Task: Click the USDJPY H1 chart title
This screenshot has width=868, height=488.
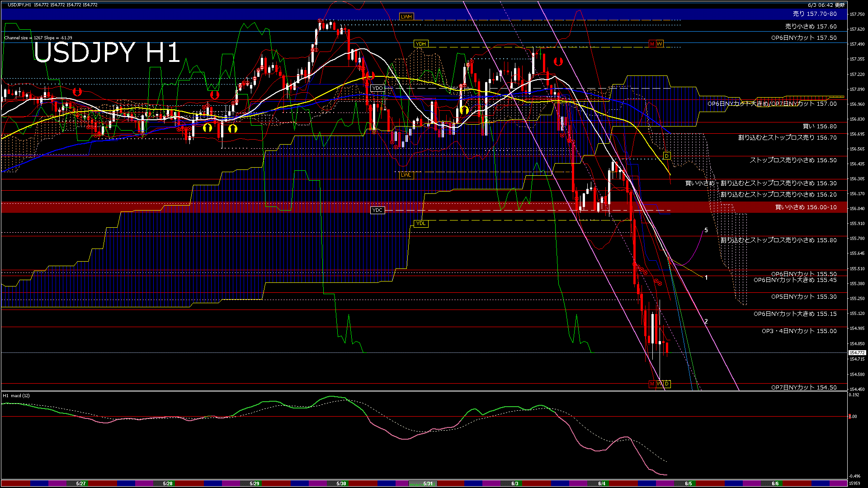Action: (x=107, y=52)
